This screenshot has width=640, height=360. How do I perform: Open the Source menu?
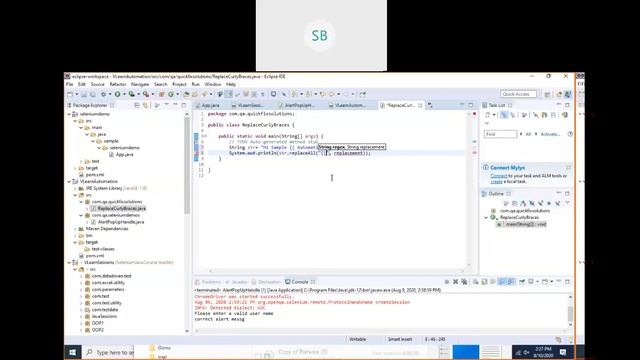(98, 84)
